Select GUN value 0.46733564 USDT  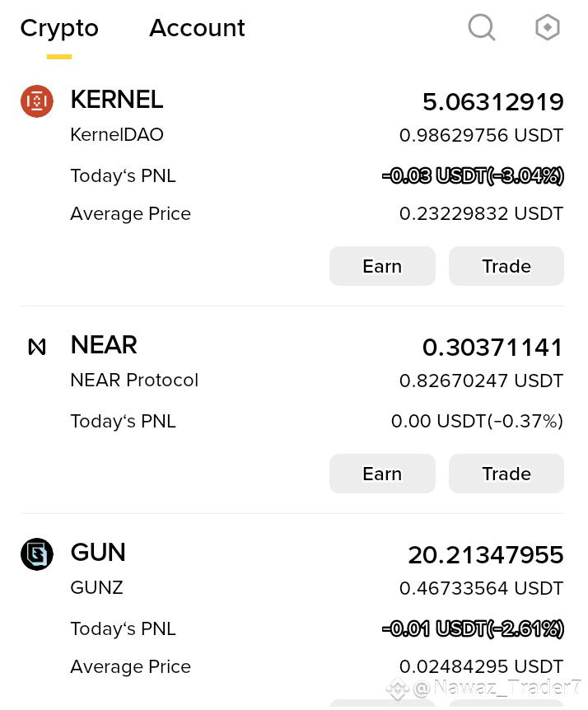(x=481, y=588)
